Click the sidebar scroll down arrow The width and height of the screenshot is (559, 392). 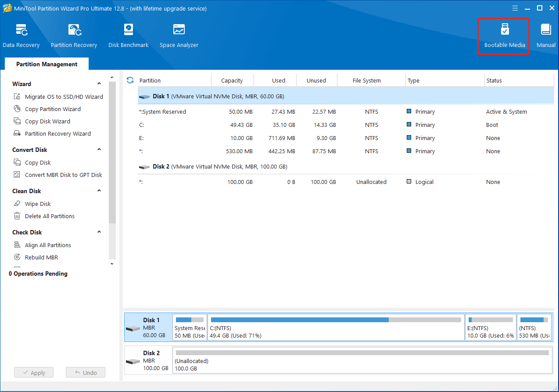click(x=112, y=264)
